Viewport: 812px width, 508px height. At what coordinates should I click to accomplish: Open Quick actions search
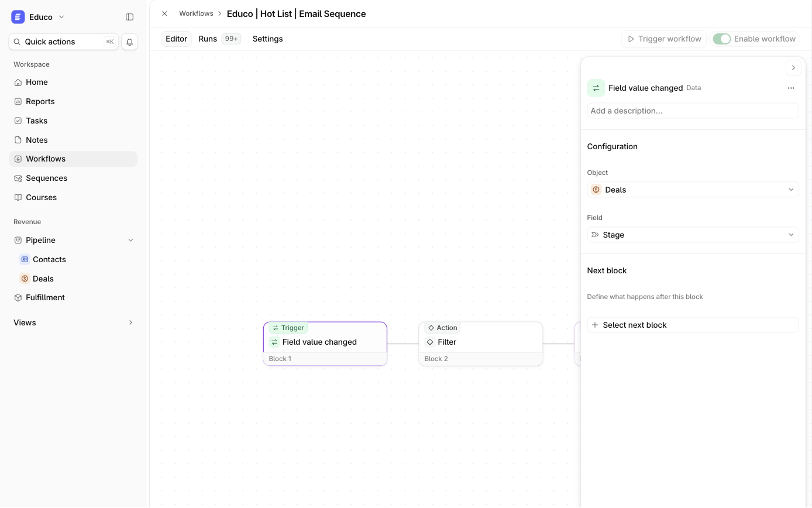click(x=64, y=42)
